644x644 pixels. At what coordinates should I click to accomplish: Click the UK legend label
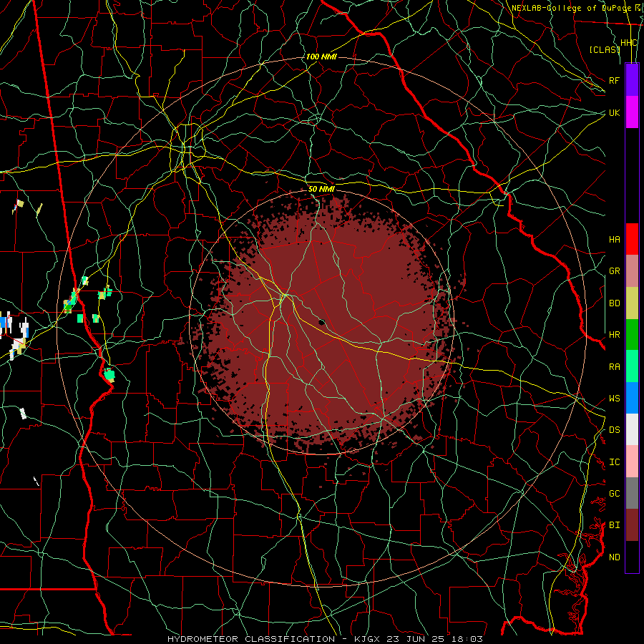pyautogui.click(x=614, y=112)
